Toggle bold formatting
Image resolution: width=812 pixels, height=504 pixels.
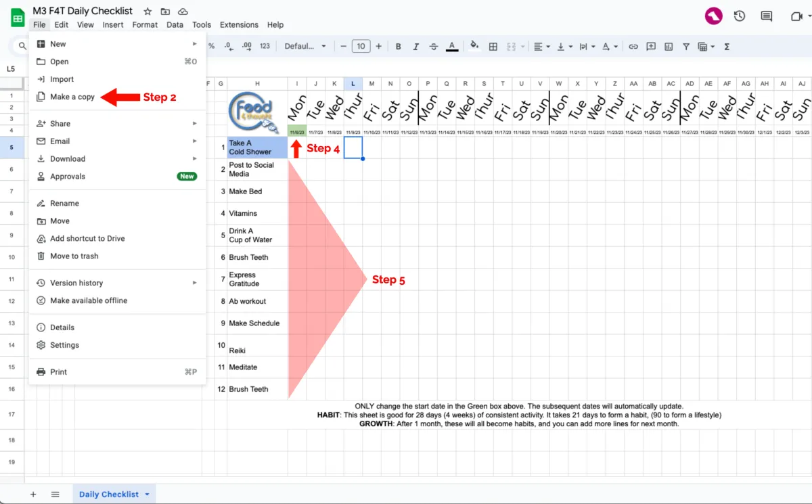(x=399, y=46)
